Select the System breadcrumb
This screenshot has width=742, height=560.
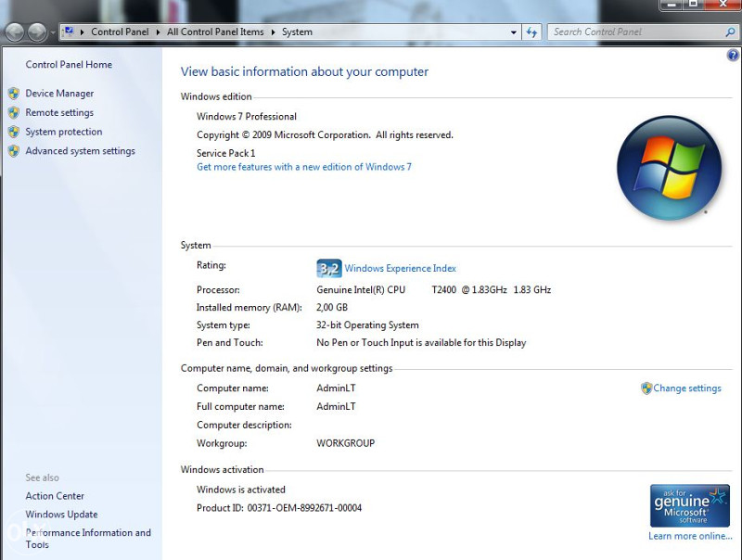click(297, 32)
